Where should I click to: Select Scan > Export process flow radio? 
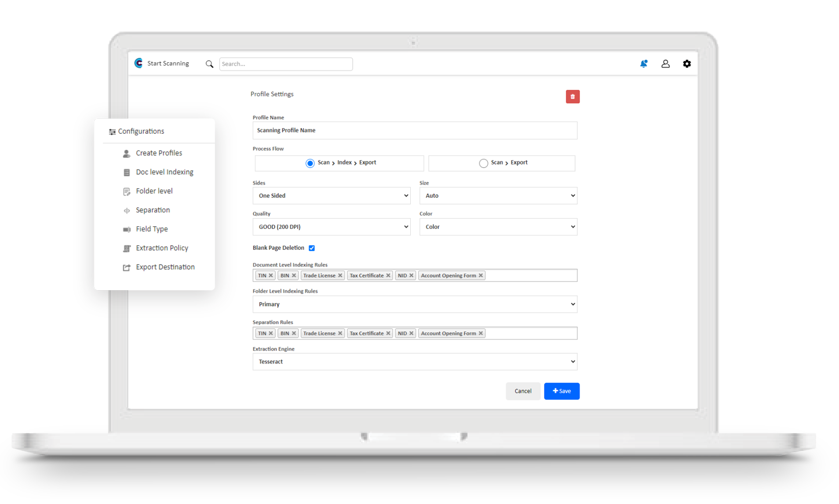pos(483,163)
